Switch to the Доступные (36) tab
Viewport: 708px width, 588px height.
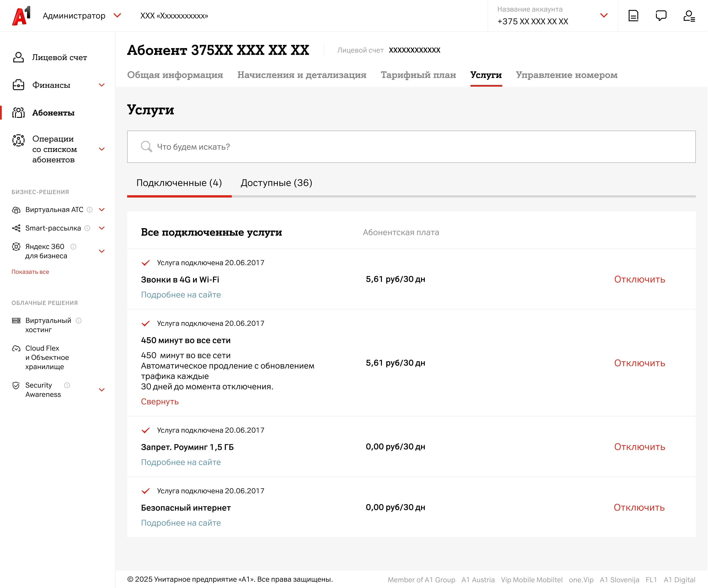(x=276, y=183)
